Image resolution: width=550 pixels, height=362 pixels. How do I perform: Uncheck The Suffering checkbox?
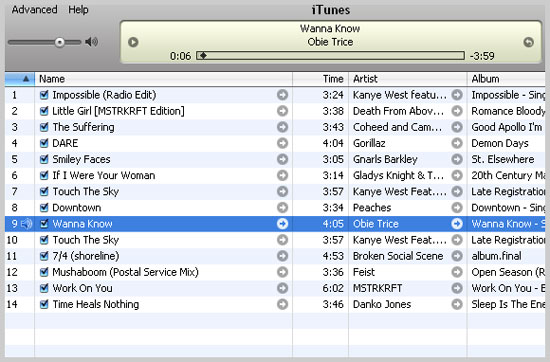pos(44,127)
